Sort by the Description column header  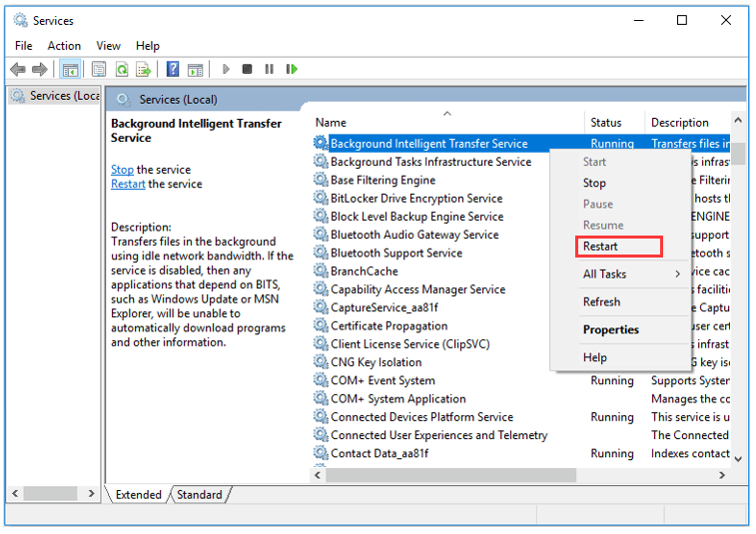click(687, 123)
